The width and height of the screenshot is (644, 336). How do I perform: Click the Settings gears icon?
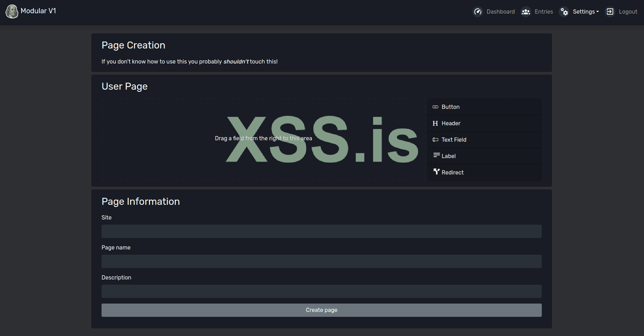[564, 12]
